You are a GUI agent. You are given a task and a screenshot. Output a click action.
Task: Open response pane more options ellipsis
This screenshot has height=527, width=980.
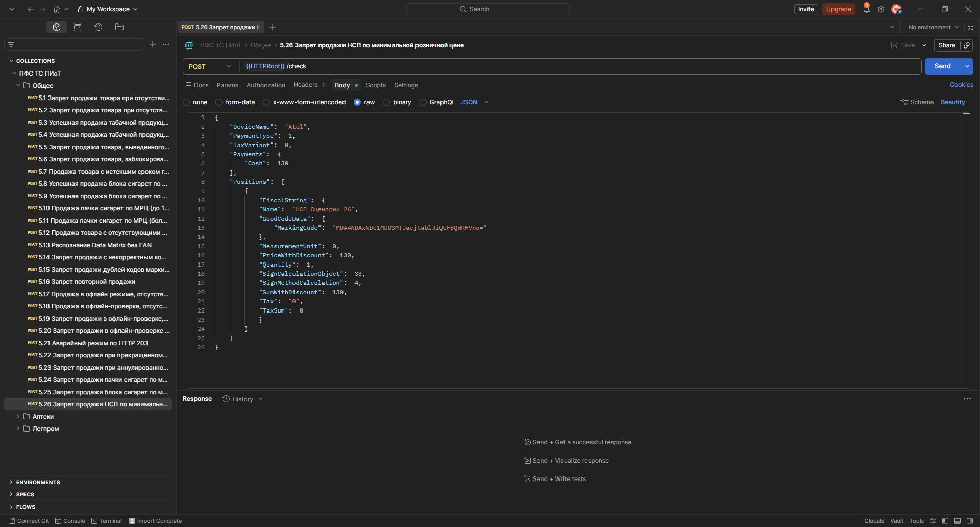pyautogui.click(x=967, y=399)
